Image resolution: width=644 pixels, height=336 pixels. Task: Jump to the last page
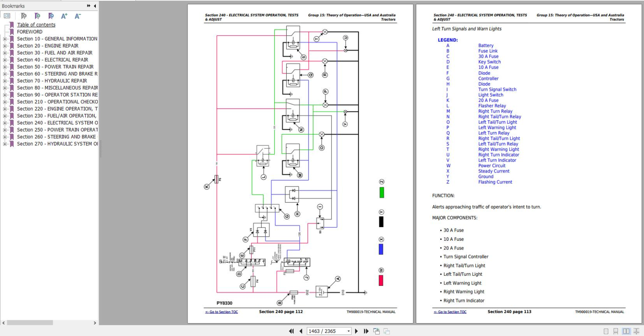366,331
